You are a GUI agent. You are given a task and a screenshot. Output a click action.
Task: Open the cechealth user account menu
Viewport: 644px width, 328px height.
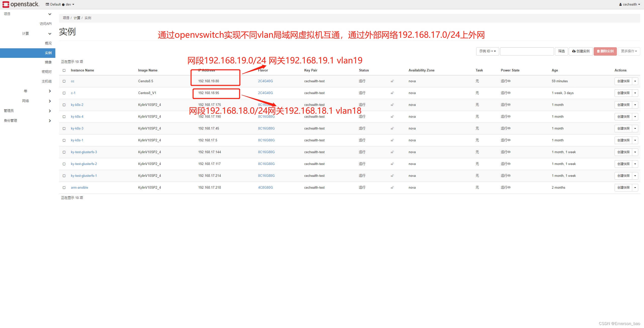(629, 4)
